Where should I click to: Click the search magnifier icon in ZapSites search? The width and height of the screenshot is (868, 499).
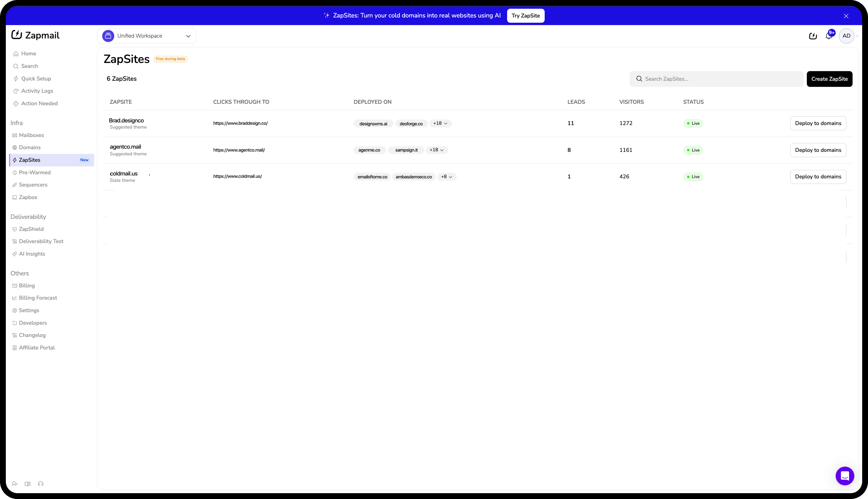639,79
